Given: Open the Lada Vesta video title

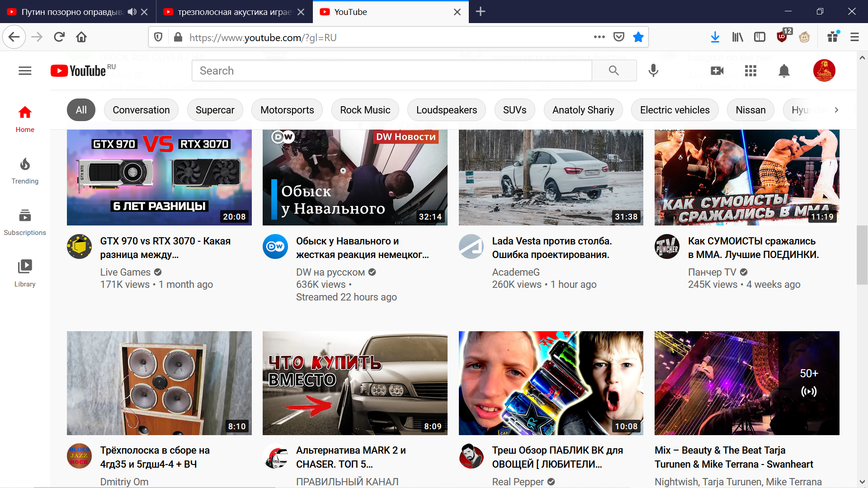Looking at the screenshot, I should click(x=552, y=248).
